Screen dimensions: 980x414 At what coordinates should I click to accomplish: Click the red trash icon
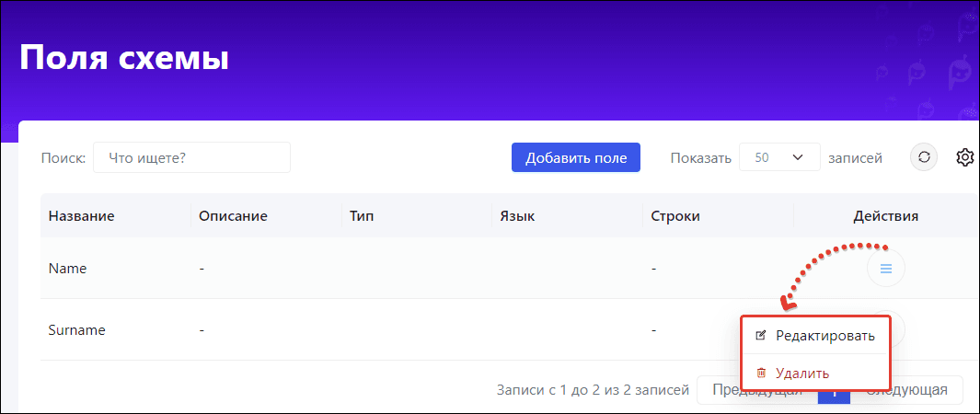(761, 373)
